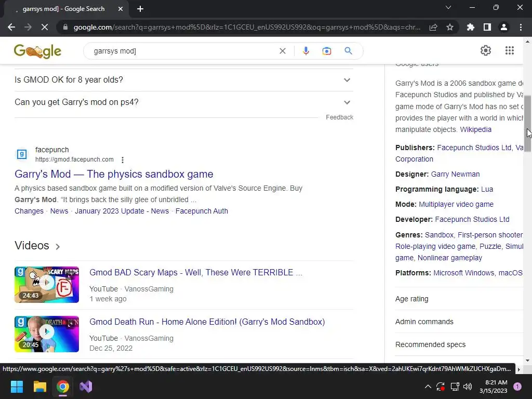This screenshot has height=399, width=532.
Task: Stop loading the page
Action: coord(45,27)
